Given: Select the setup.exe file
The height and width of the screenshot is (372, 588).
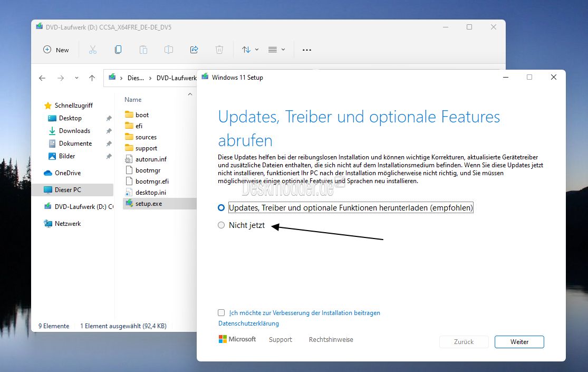Looking at the screenshot, I should [160, 204].
